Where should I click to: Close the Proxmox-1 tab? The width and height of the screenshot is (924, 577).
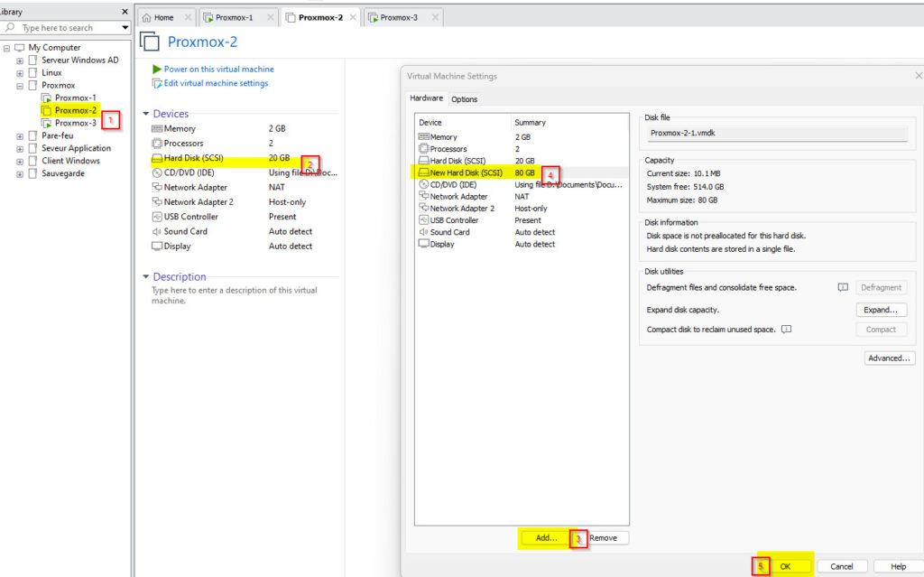(271, 18)
